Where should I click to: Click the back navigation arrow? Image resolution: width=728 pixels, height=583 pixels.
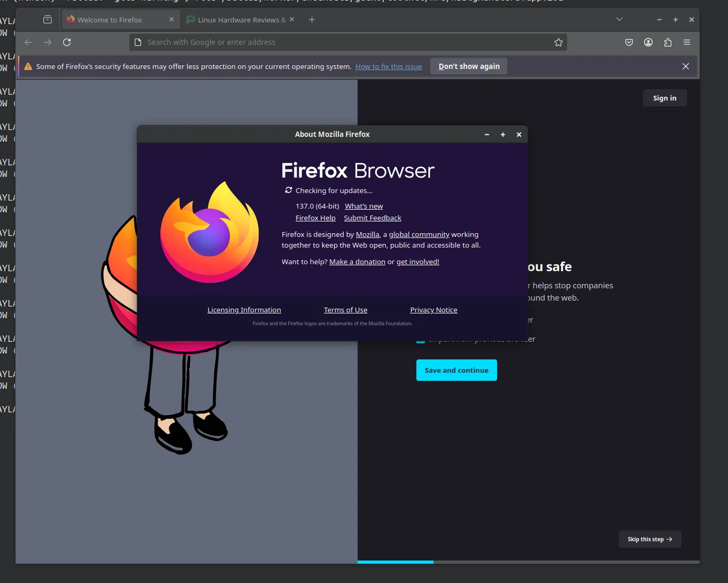(29, 42)
